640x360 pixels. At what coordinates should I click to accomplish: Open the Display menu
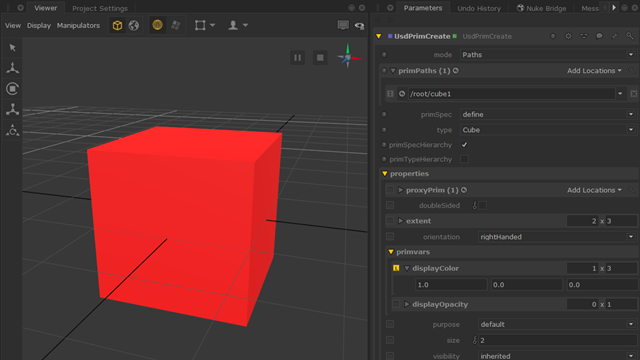pyautogui.click(x=39, y=25)
